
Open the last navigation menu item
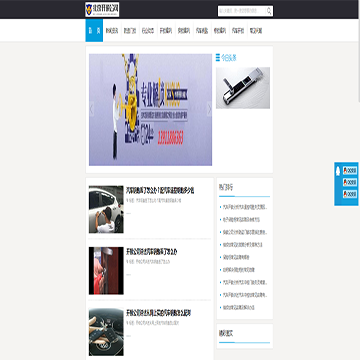tap(256, 31)
